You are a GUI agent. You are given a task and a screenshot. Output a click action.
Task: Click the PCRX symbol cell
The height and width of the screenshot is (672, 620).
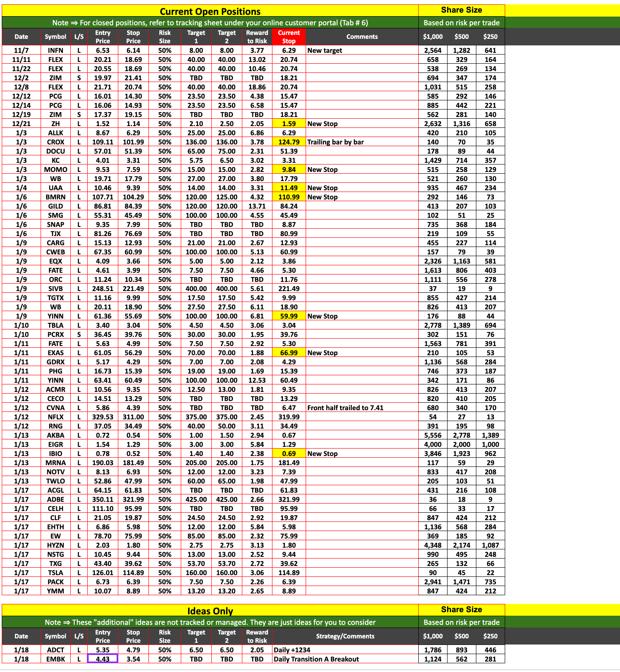55,334
